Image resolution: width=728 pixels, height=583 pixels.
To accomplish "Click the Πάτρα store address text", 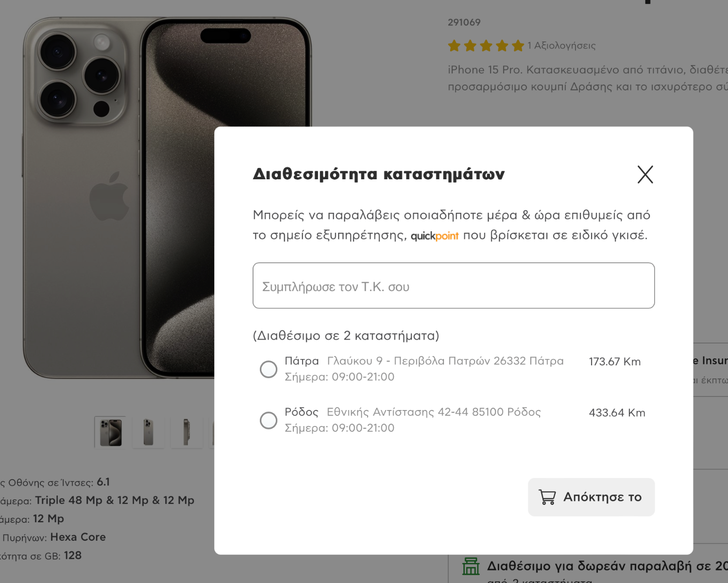I will point(445,361).
